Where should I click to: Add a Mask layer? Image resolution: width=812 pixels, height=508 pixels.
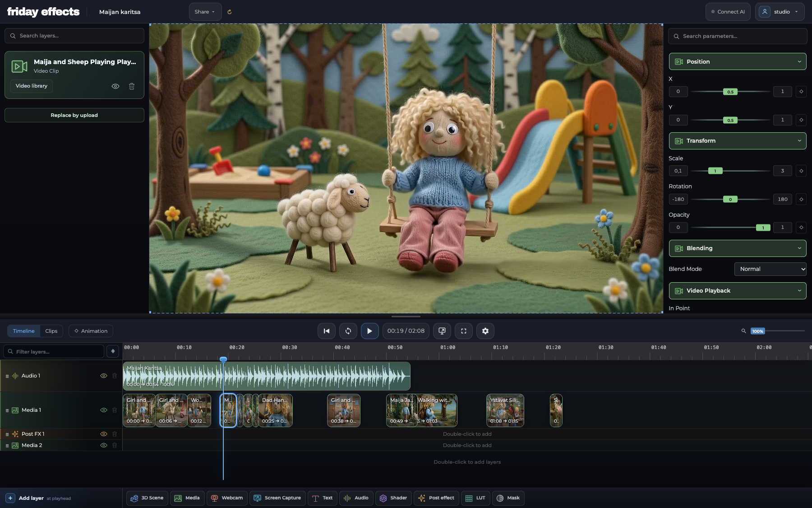(508, 498)
